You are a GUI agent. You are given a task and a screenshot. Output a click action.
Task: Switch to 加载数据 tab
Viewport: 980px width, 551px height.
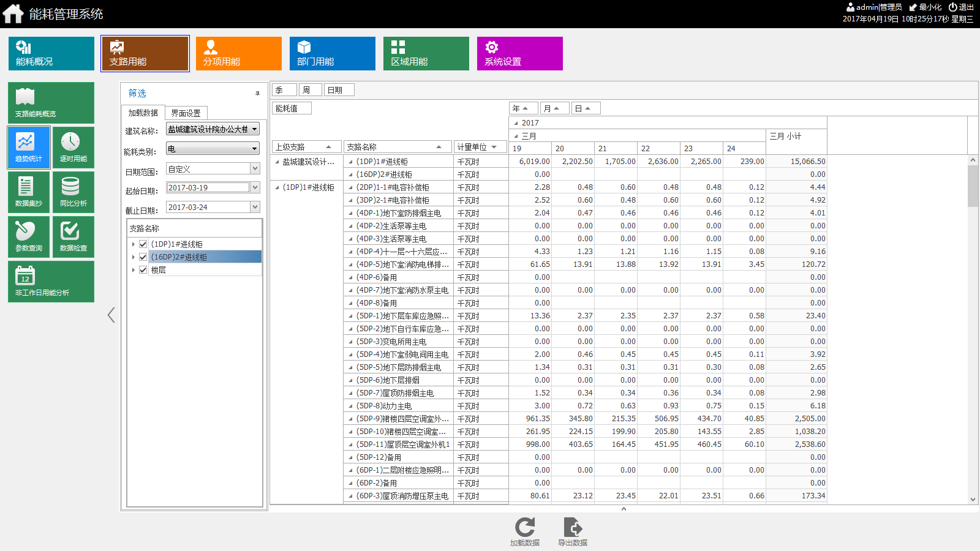pos(143,113)
